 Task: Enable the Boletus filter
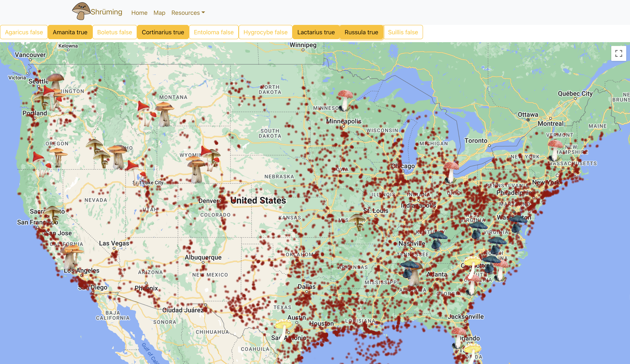[x=114, y=32]
